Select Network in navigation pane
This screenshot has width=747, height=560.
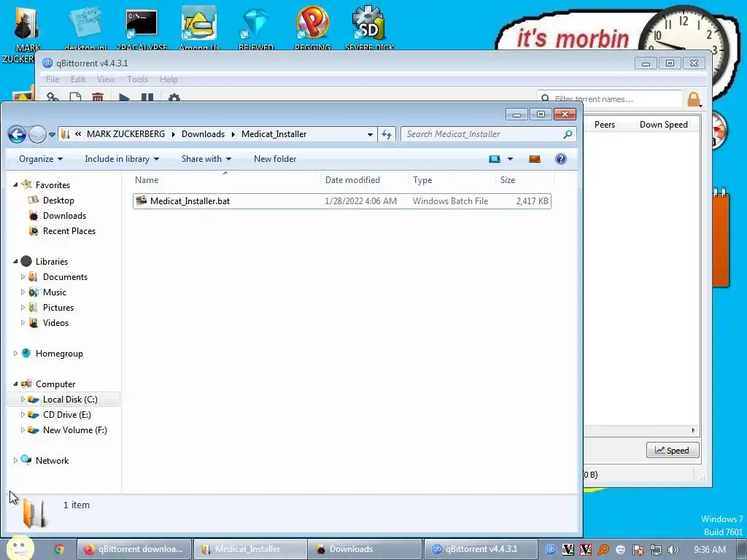pyautogui.click(x=52, y=461)
